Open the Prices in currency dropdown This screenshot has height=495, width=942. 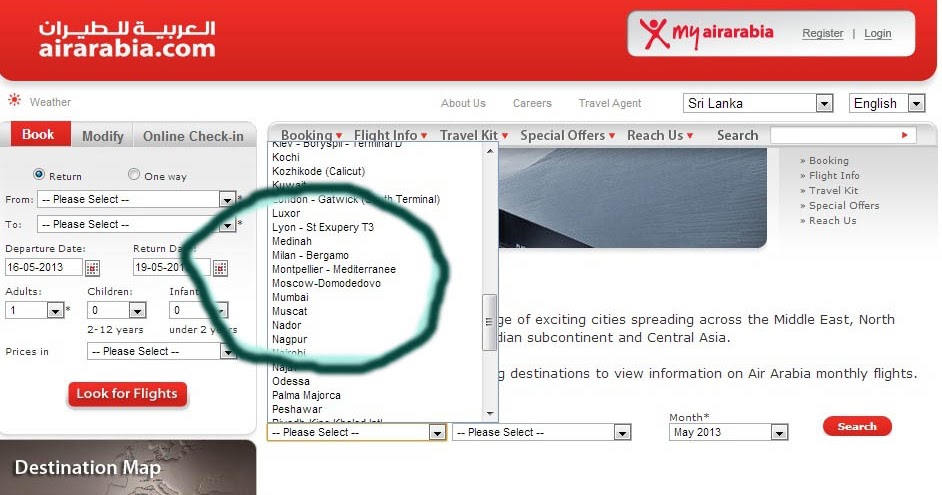click(162, 351)
